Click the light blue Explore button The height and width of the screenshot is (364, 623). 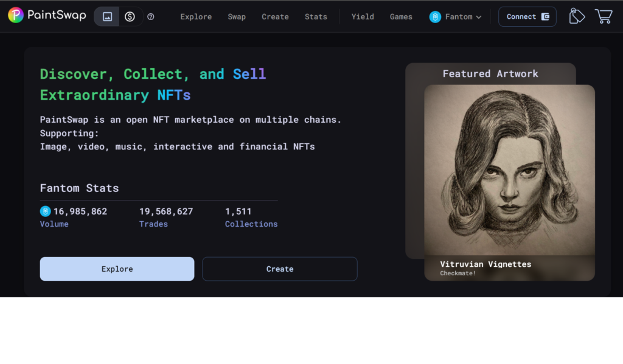click(x=117, y=269)
